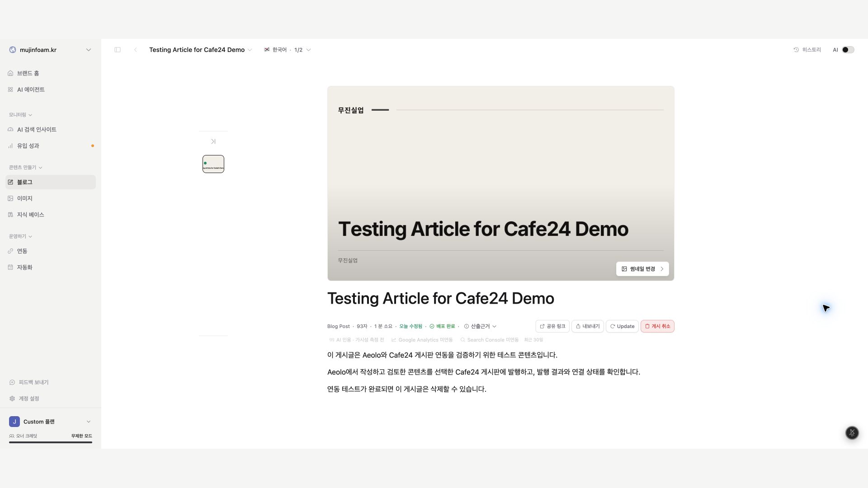Click the 게시 취소 button
The height and width of the screenshot is (488, 868).
657,326
